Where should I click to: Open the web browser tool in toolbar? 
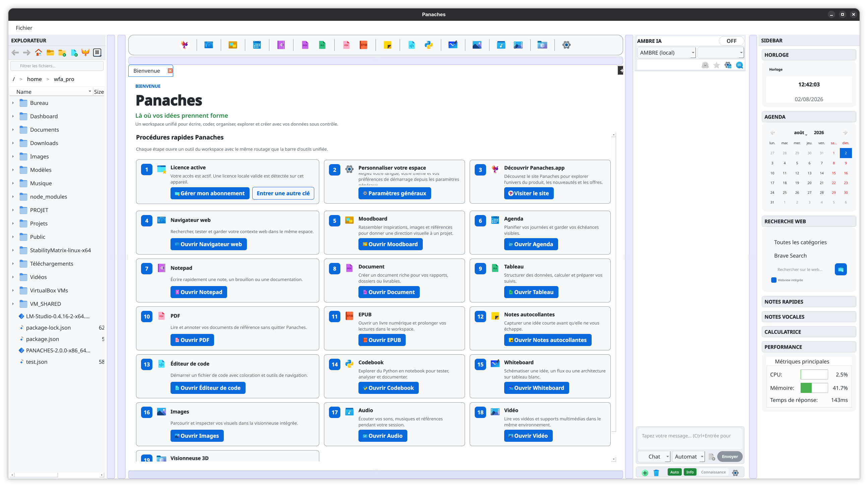click(209, 45)
